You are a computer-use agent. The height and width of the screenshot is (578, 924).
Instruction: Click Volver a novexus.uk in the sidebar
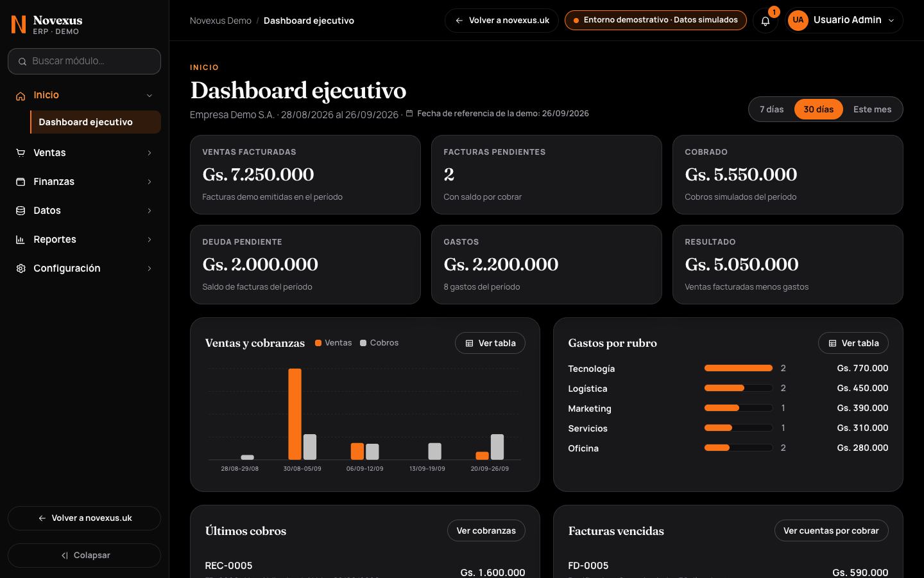[84, 518]
